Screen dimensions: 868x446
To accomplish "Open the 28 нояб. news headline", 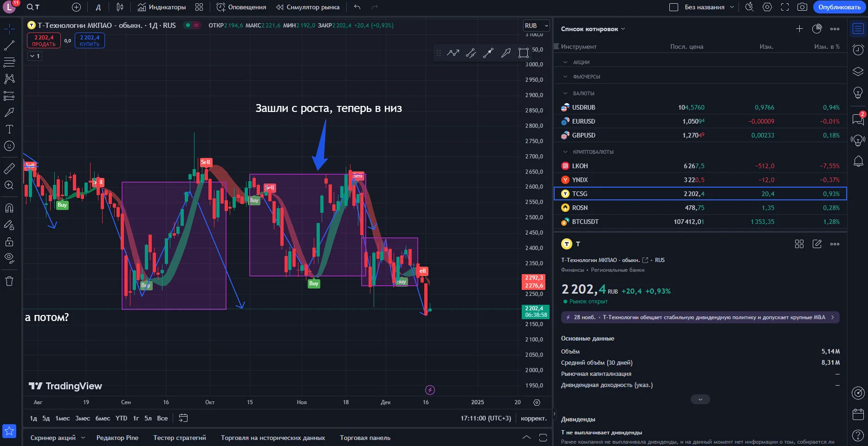I will 700,317.
